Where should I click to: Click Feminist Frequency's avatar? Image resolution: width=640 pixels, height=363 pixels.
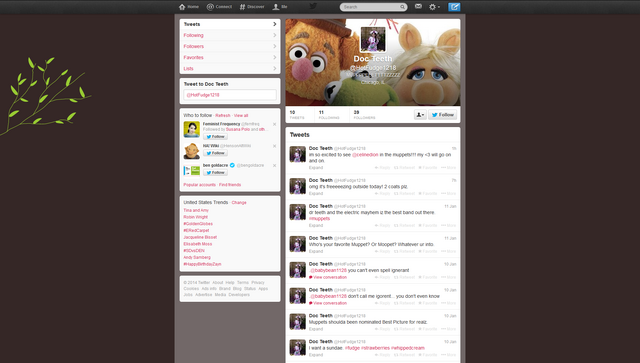191,129
